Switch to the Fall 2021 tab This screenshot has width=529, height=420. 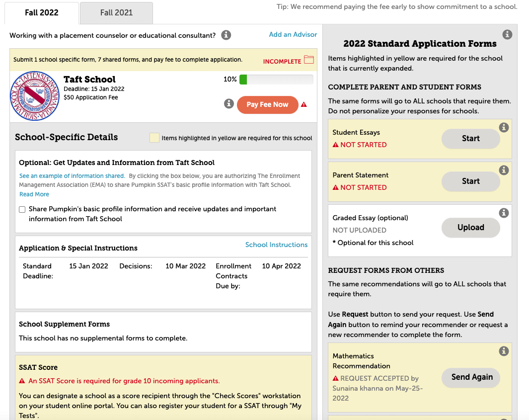coord(116,13)
